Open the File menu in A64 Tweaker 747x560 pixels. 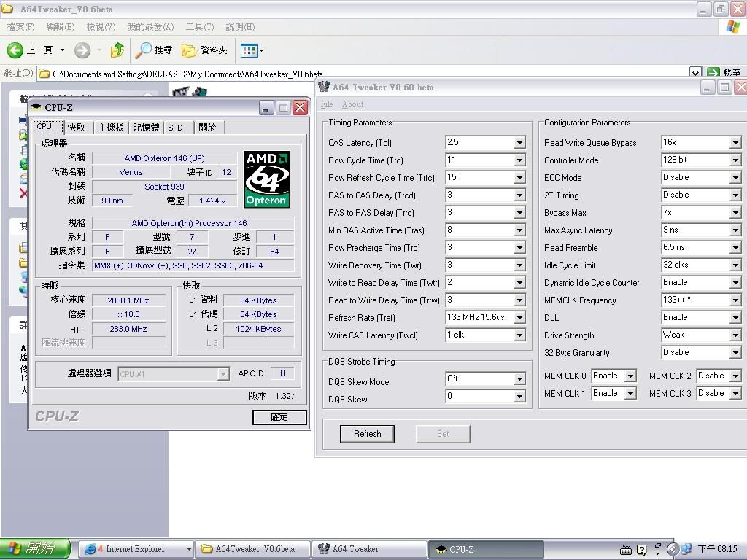[327, 104]
